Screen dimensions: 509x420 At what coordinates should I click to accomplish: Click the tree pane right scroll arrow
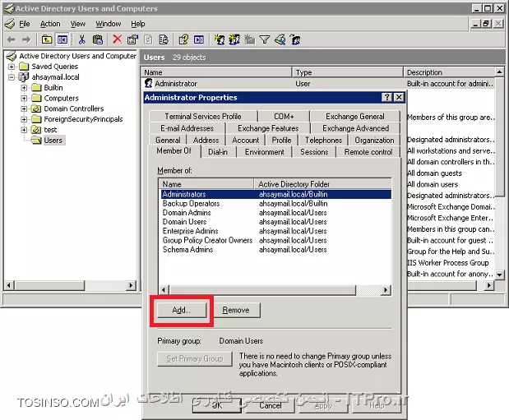pyautogui.click(x=131, y=285)
